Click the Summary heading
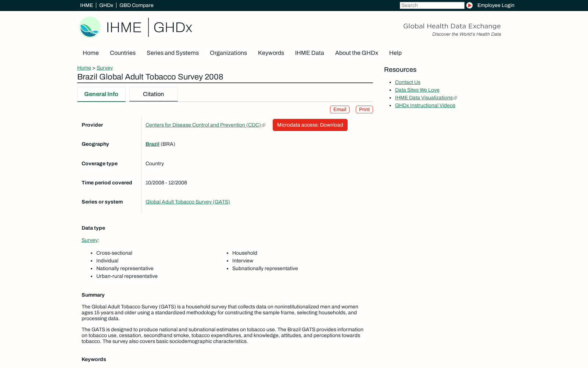Screen dimensions: 588x368 coord(93,295)
